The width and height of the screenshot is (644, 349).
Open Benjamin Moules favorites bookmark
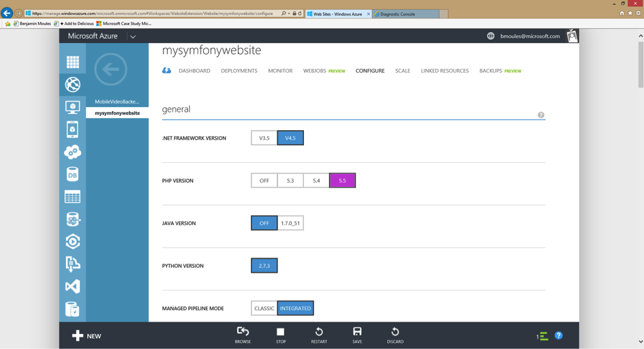click(32, 23)
